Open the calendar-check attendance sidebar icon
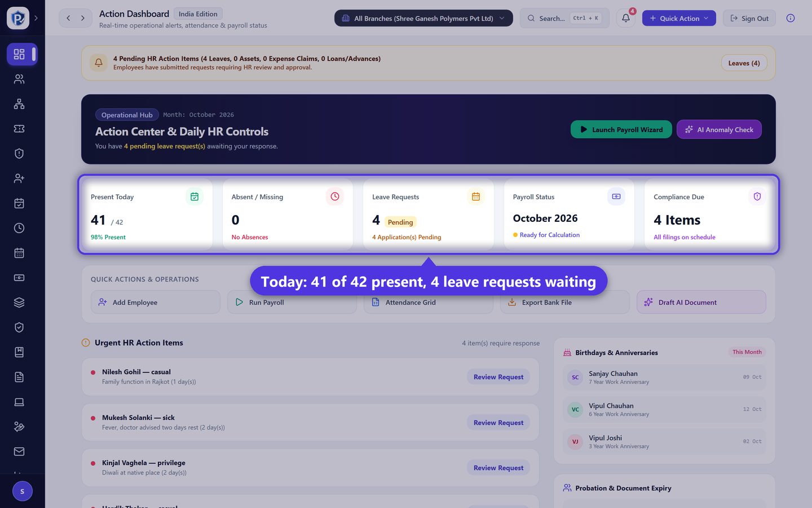812x508 pixels. click(x=19, y=203)
